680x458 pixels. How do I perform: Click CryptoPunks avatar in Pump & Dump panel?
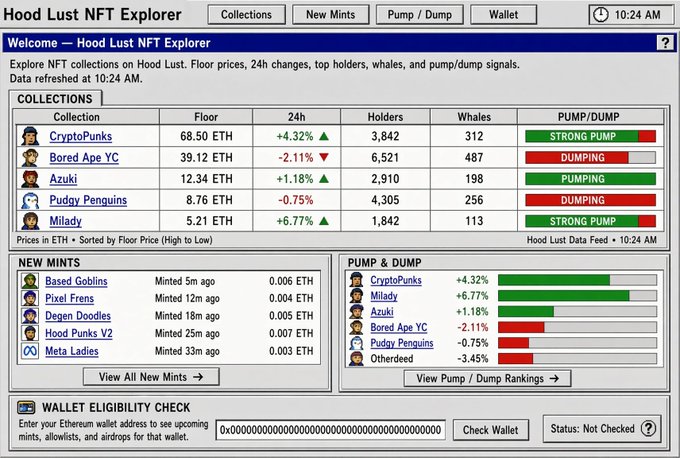(356, 280)
